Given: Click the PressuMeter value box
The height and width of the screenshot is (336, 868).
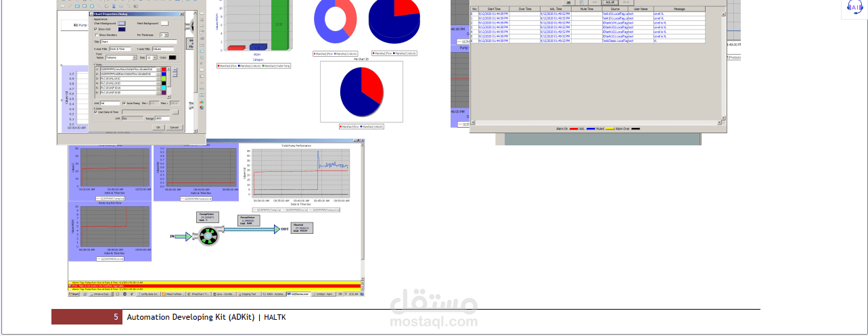Looking at the screenshot, I should [249, 220].
